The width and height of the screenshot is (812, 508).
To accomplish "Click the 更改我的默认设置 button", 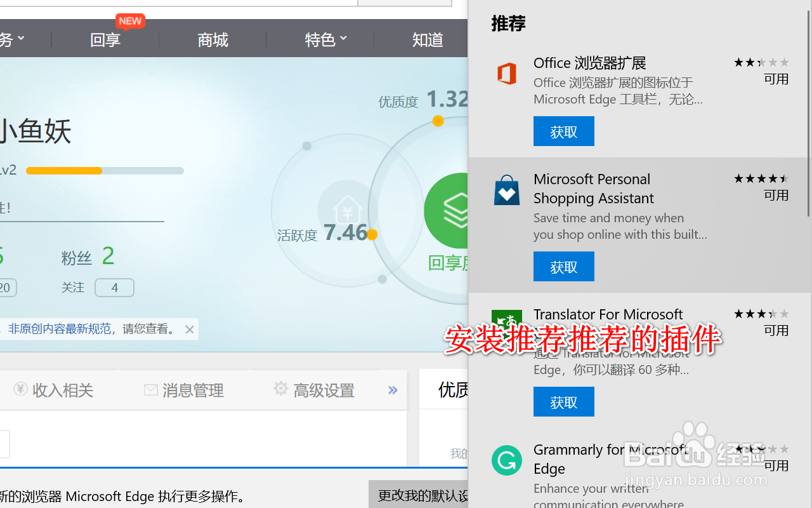I will 419,495.
